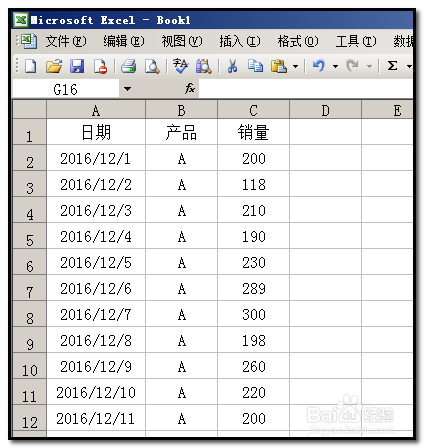This screenshot has width=424, height=448.
Task: Open Print Preview magnifier icon
Action: [x=152, y=66]
